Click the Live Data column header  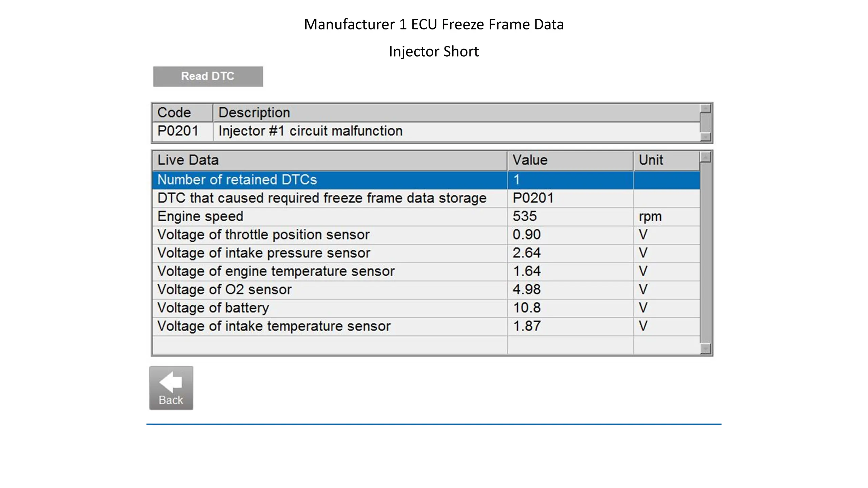coord(330,161)
